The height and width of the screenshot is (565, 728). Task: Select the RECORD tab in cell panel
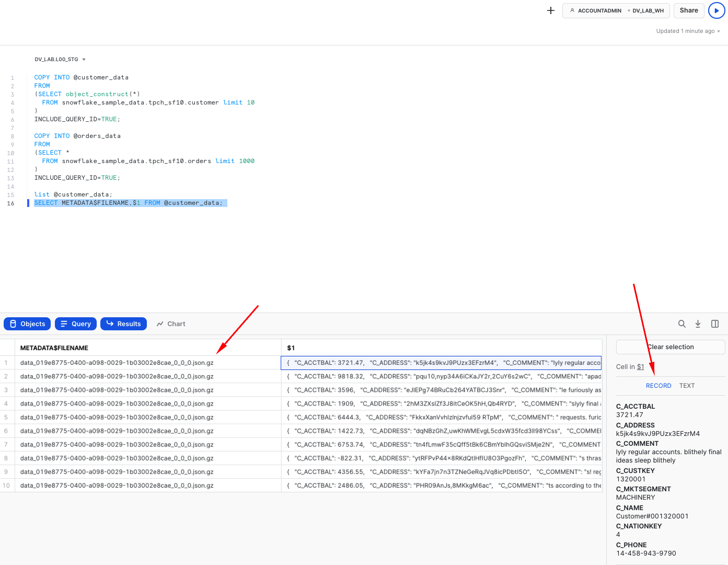(x=658, y=386)
